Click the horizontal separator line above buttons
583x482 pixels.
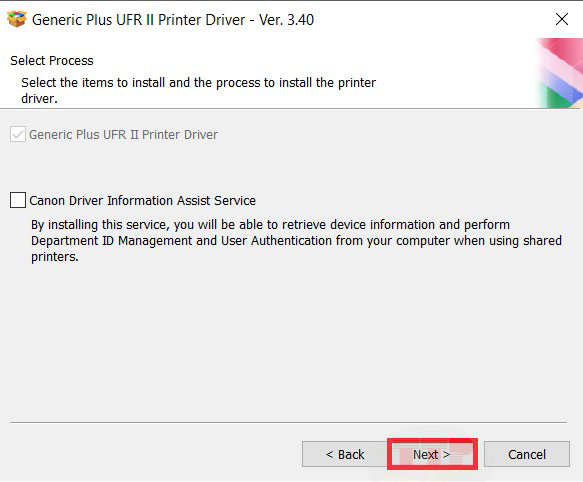[x=288, y=422]
